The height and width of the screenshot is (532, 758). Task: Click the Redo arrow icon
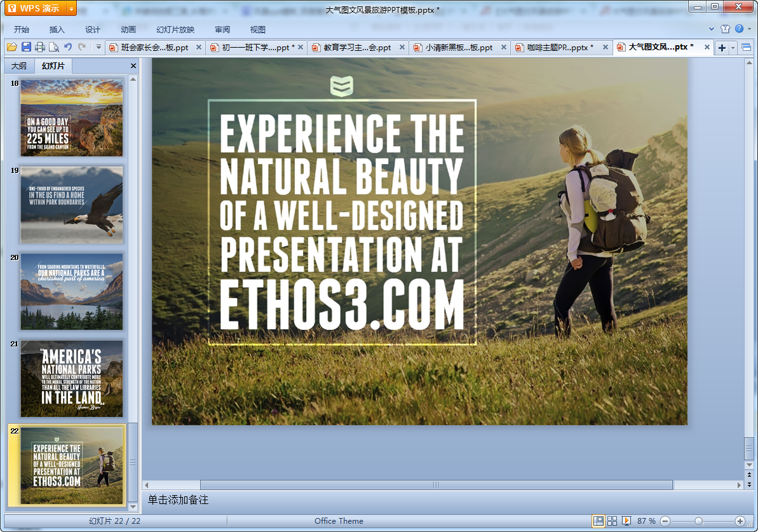point(82,47)
